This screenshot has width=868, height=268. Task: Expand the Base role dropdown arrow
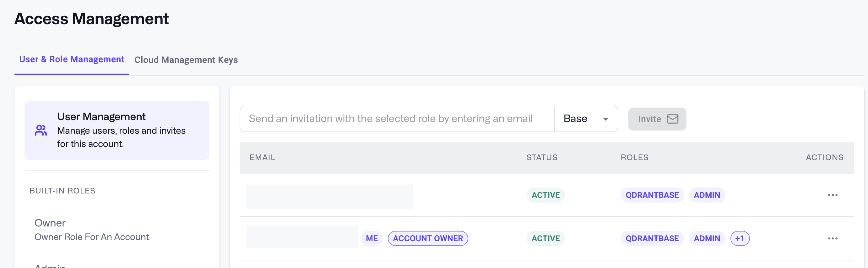point(605,119)
